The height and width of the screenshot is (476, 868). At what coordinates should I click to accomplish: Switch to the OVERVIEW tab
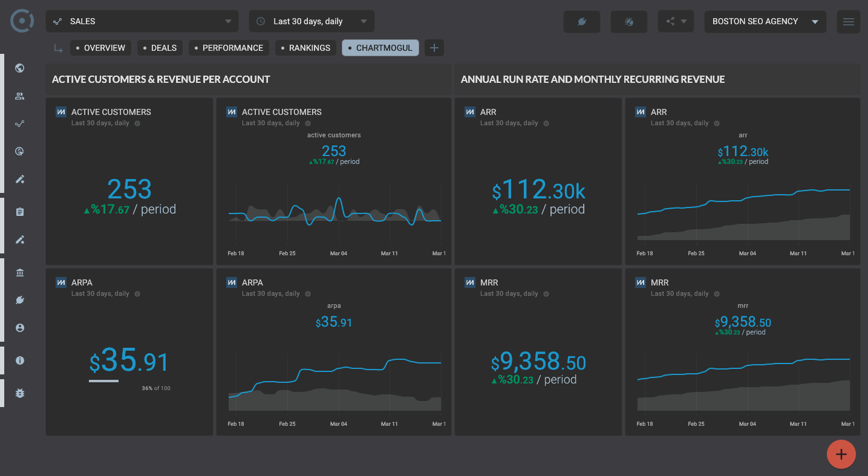[101, 48]
